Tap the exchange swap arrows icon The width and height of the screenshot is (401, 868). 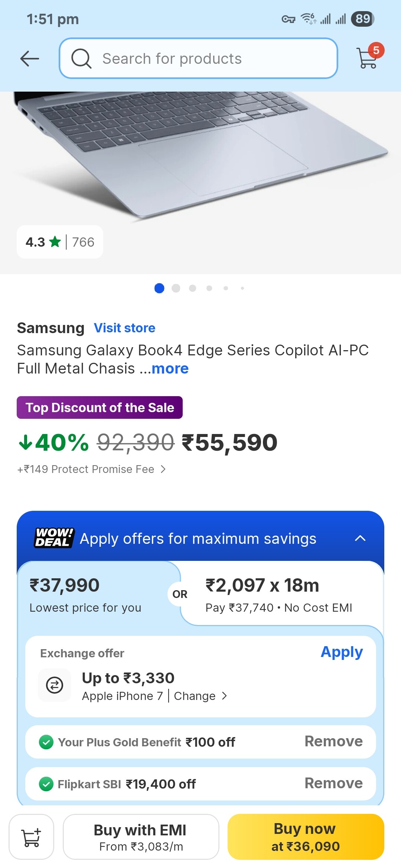tap(55, 685)
